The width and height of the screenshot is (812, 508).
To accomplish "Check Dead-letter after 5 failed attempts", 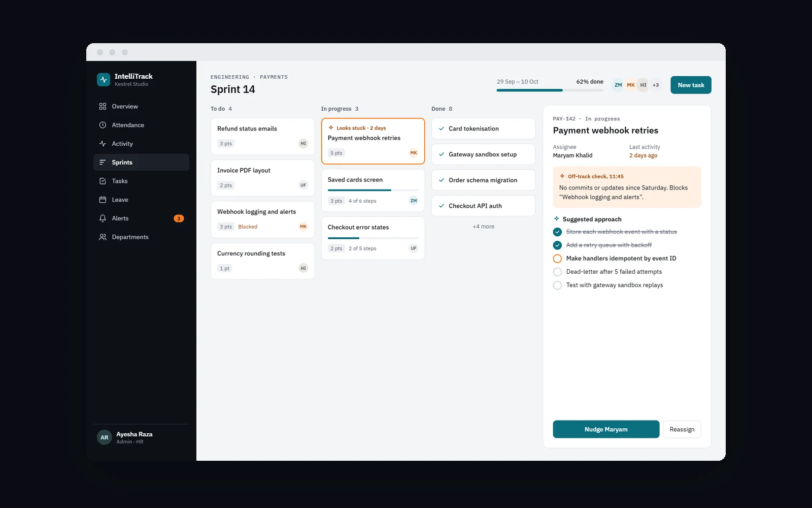I will click(x=557, y=272).
